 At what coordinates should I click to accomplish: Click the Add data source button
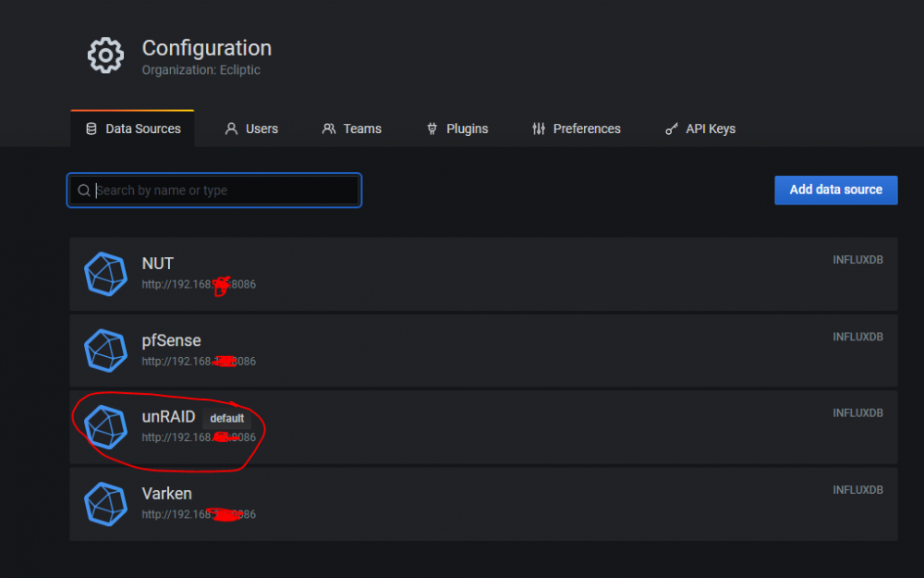835,190
